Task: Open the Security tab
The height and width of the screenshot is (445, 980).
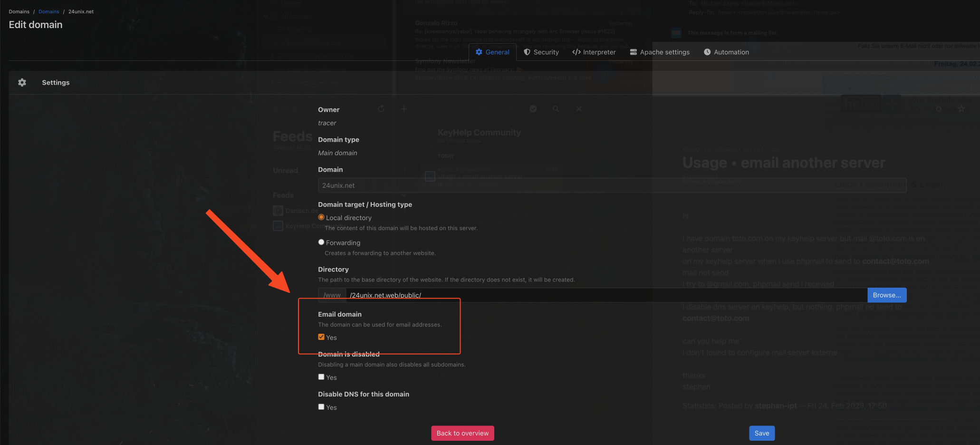Action: pos(541,52)
